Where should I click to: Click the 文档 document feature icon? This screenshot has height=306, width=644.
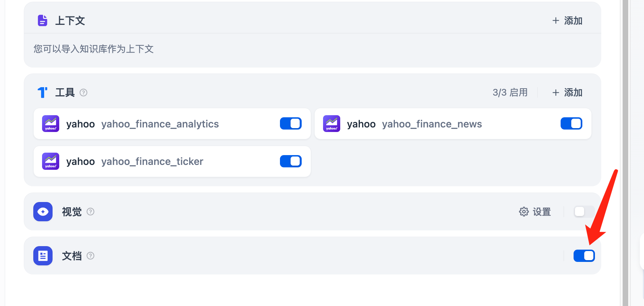click(x=43, y=256)
